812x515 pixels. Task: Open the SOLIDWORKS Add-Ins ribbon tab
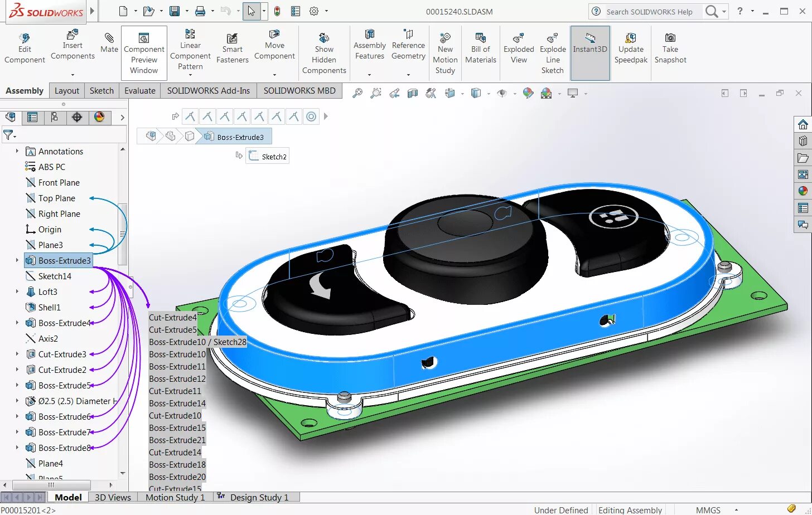tap(208, 90)
